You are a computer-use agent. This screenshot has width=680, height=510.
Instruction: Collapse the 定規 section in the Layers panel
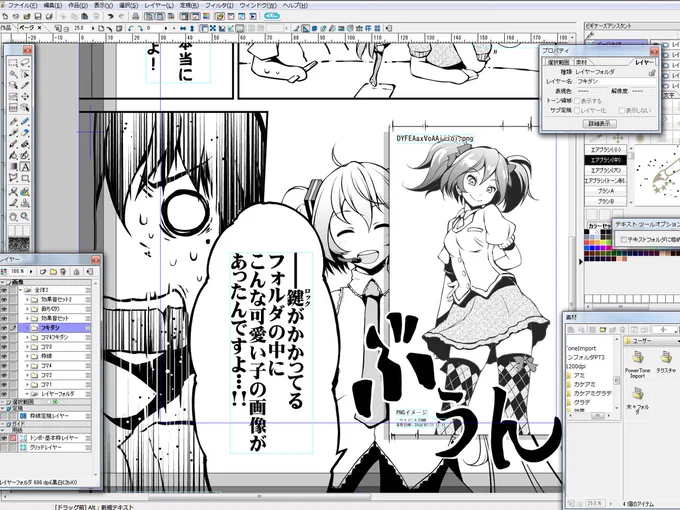coord(3,409)
